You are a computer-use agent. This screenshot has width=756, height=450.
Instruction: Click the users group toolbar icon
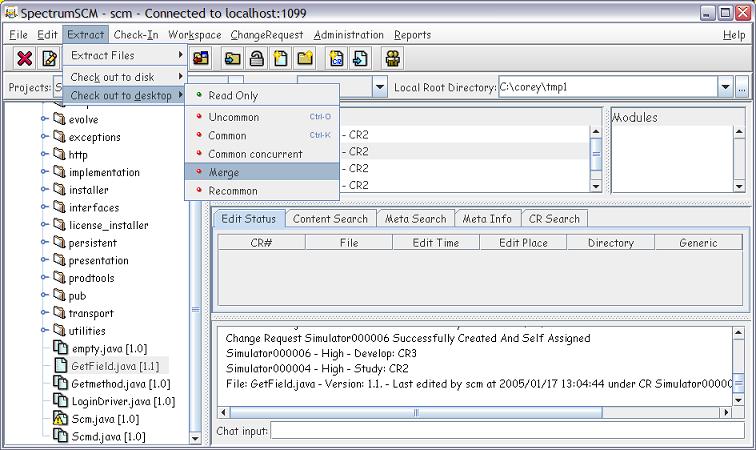tap(393, 58)
